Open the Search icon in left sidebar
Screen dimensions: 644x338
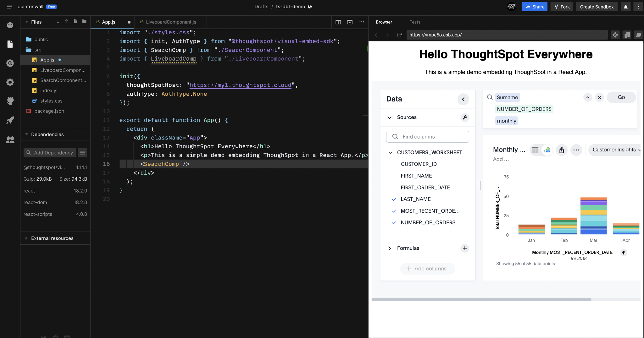click(x=10, y=63)
